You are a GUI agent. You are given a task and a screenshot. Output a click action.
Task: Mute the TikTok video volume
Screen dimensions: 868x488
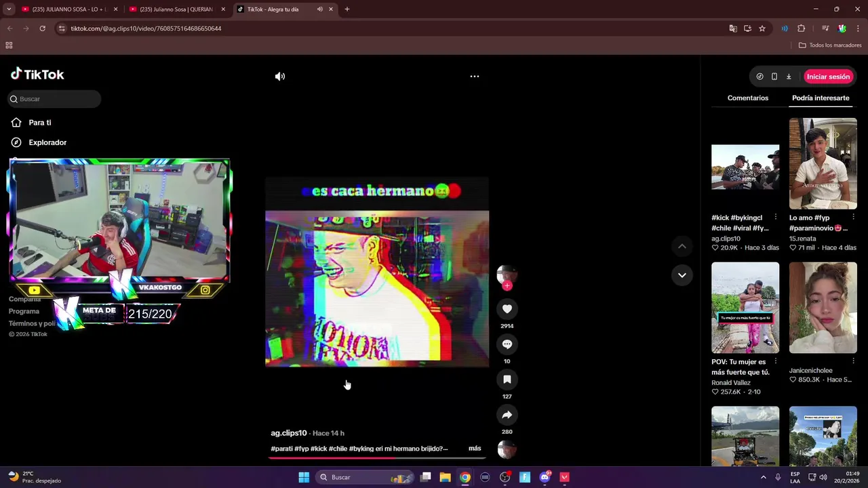279,77
